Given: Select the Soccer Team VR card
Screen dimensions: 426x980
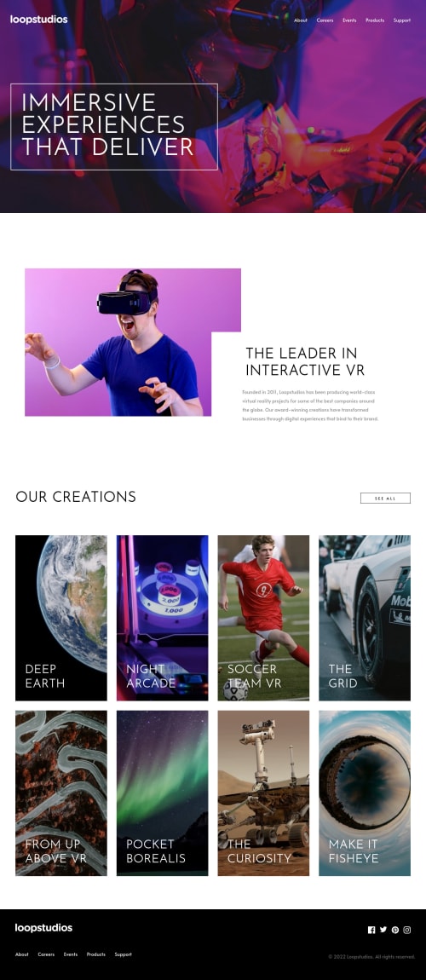Looking at the screenshot, I should coord(263,618).
